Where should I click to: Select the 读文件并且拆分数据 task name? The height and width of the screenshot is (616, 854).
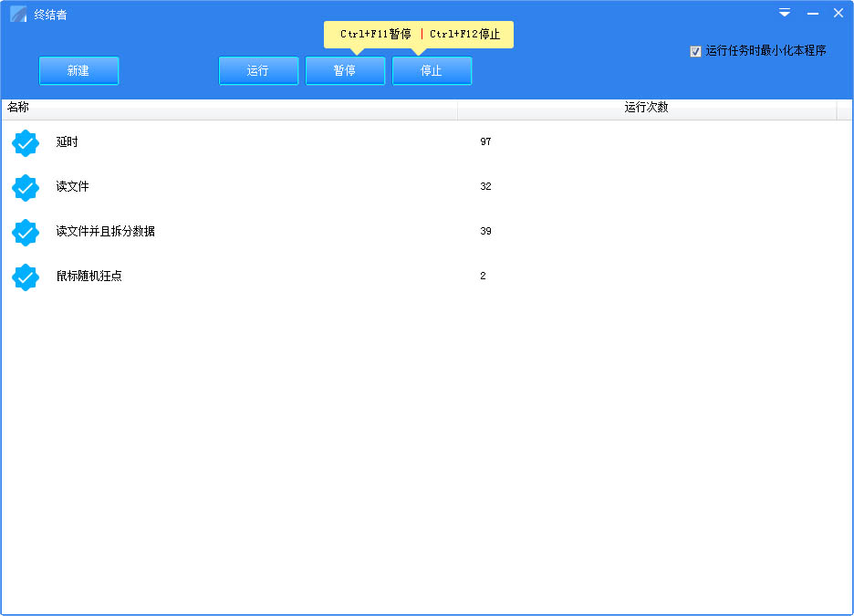point(106,232)
